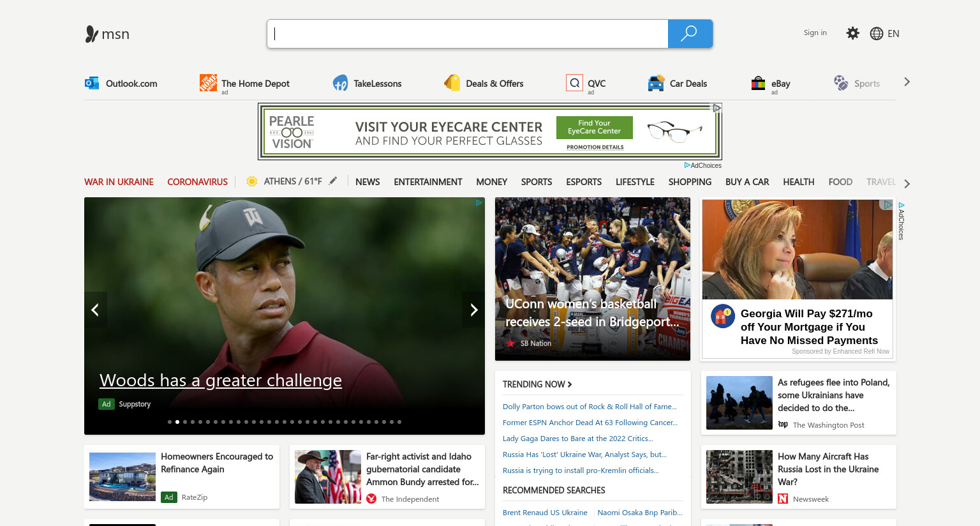Viewport: 980px width, 526px height.
Task: Go to next slide in carousel
Action: point(473,310)
